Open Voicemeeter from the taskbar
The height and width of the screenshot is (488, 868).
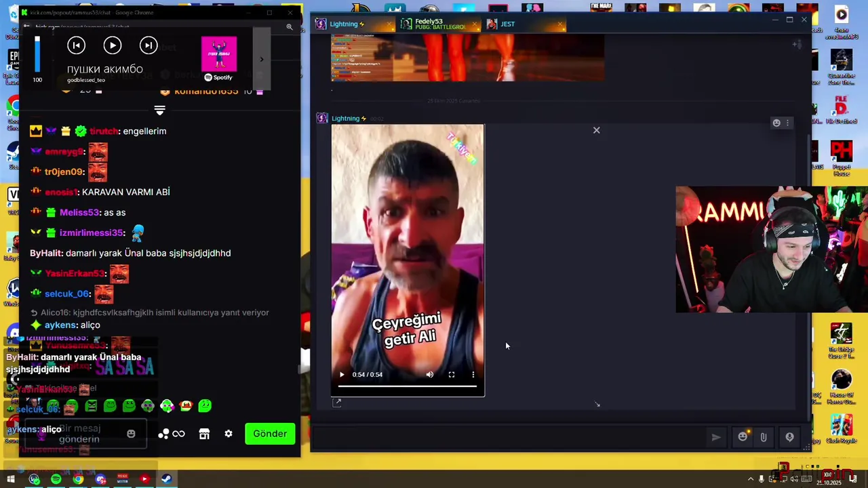click(x=123, y=479)
